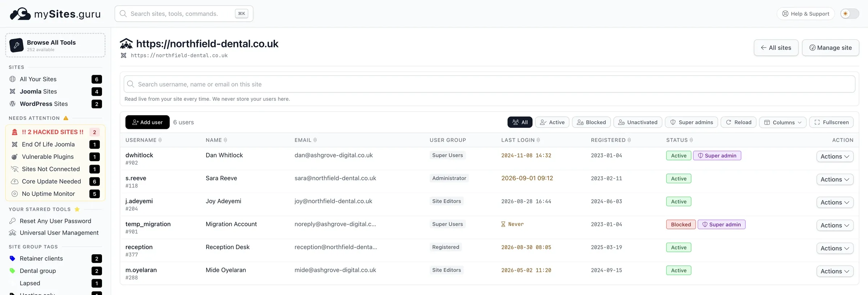The image size is (868, 295).
Task: Toggle the light/dark theme switch
Action: [850, 14]
